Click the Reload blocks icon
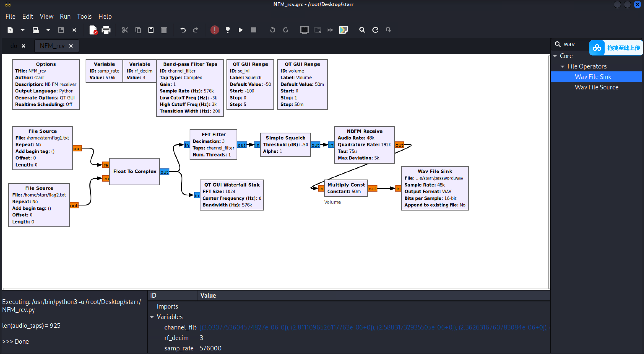Screen dimensions: 644x354 click(x=375, y=30)
